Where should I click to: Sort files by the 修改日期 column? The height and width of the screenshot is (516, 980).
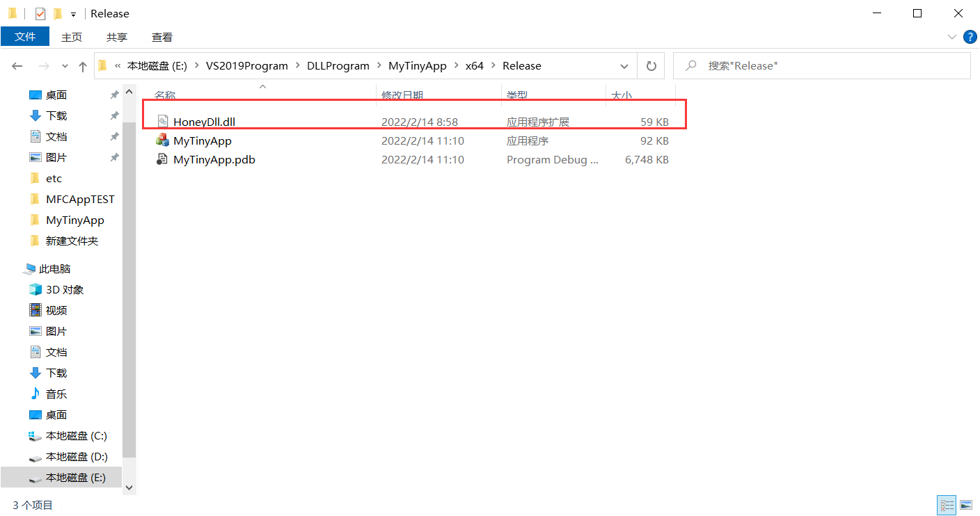[403, 95]
